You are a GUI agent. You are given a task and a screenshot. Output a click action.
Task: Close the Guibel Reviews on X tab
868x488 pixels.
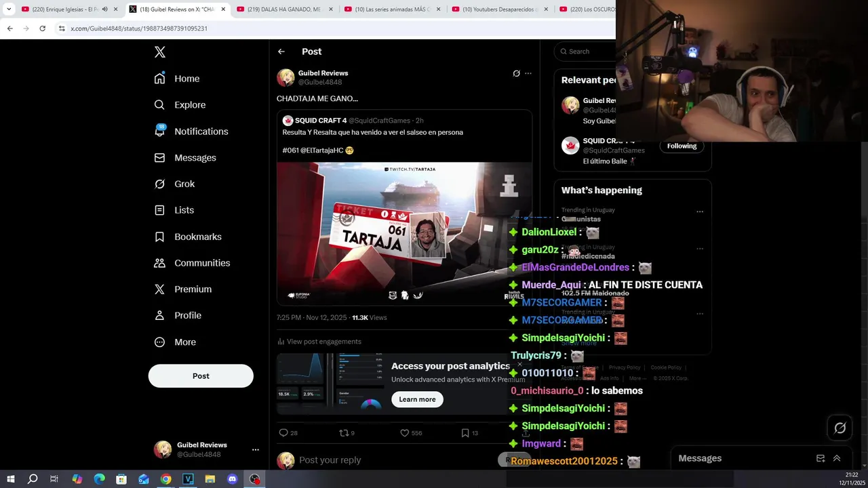[223, 9]
